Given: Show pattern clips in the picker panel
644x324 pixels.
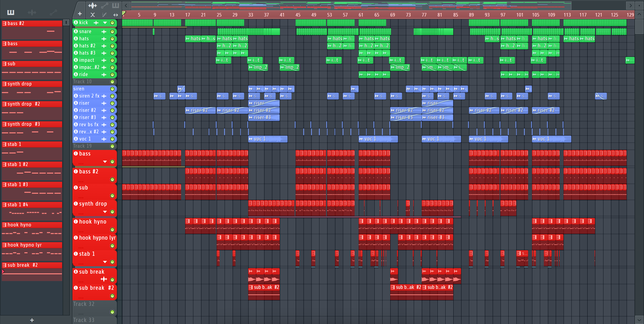Looking at the screenshot, I should [11, 12].
